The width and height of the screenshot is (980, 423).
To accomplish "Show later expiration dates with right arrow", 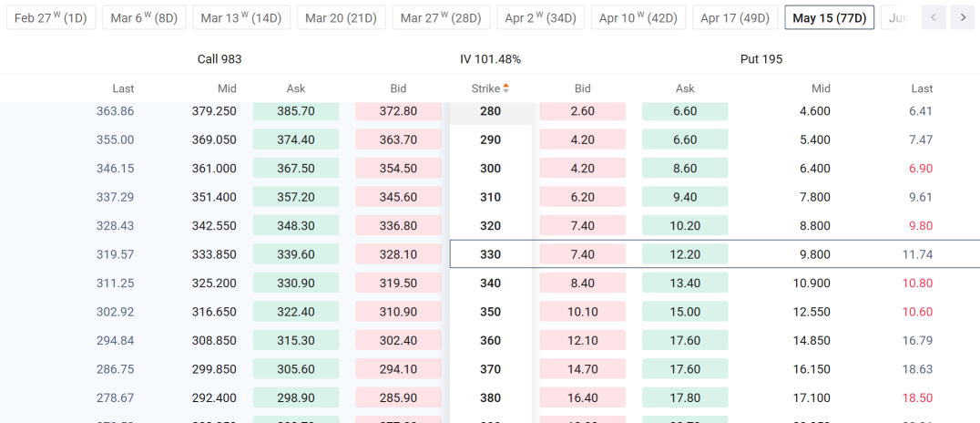I will 962,17.
